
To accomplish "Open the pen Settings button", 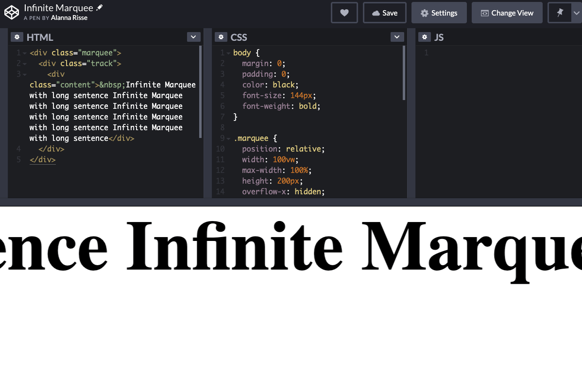I will click(439, 13).
